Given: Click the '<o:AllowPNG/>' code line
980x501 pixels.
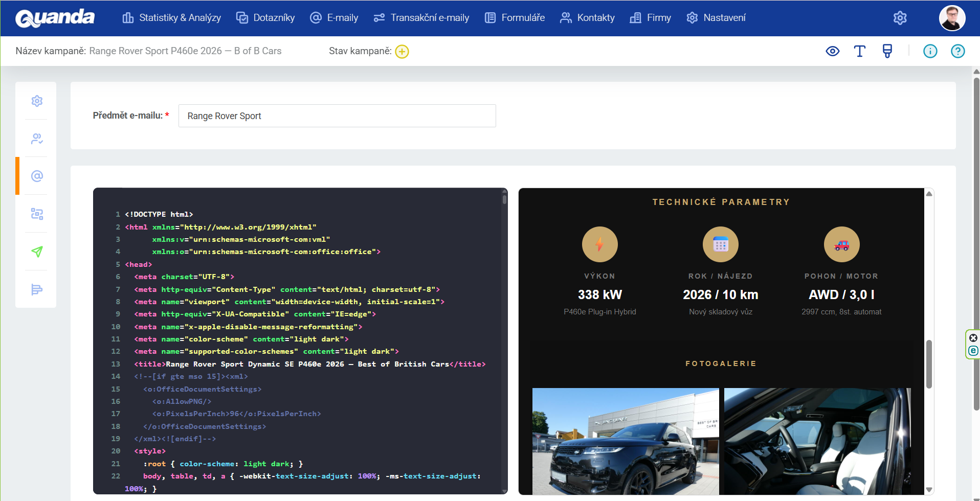Looking at the screenshot, I should (182, 402).
